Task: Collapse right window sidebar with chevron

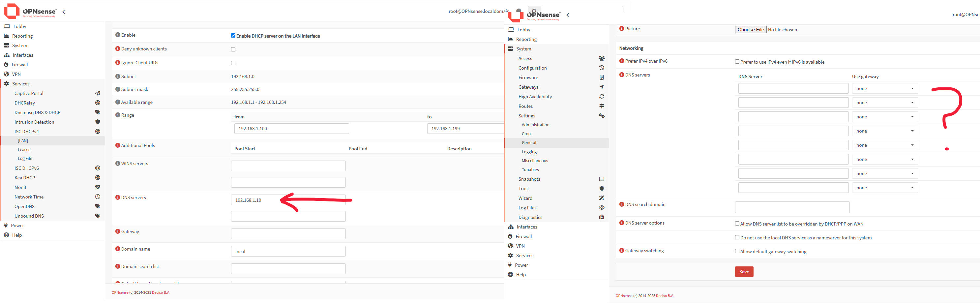Action: [x=568, y=15]
